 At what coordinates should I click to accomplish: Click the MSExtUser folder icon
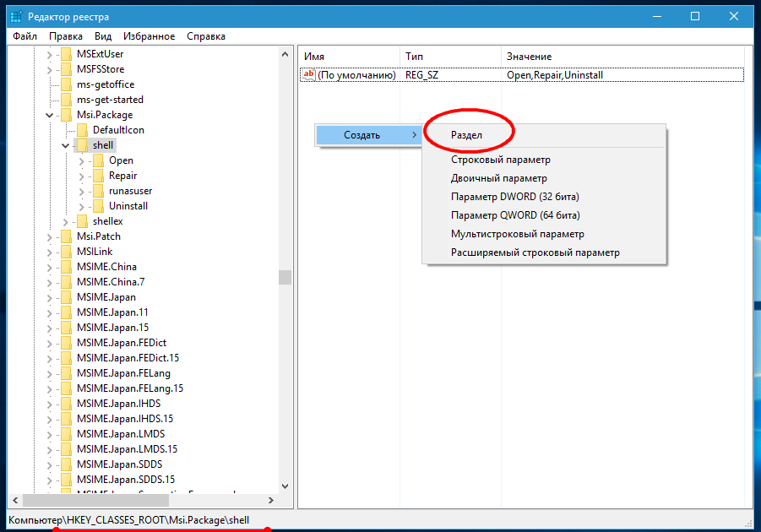(x=67, y=54)
